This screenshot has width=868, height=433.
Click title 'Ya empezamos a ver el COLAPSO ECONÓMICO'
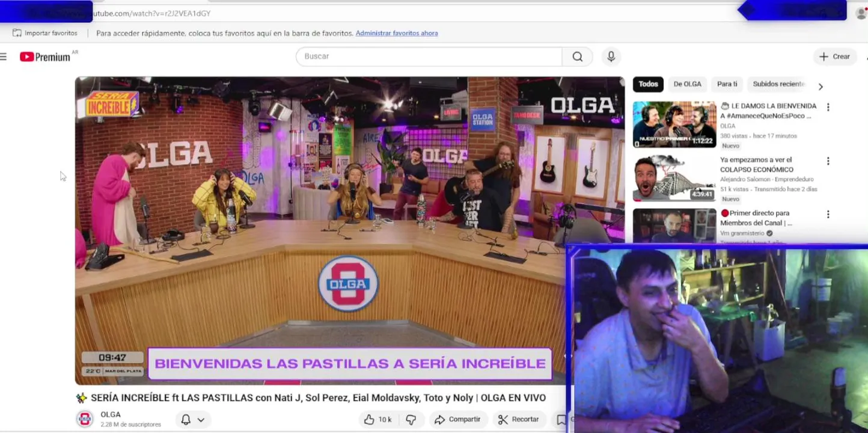(757, 165)
